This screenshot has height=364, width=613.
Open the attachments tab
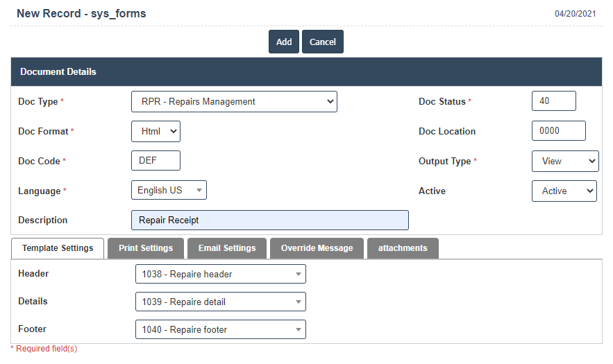(x=403, y=248)
